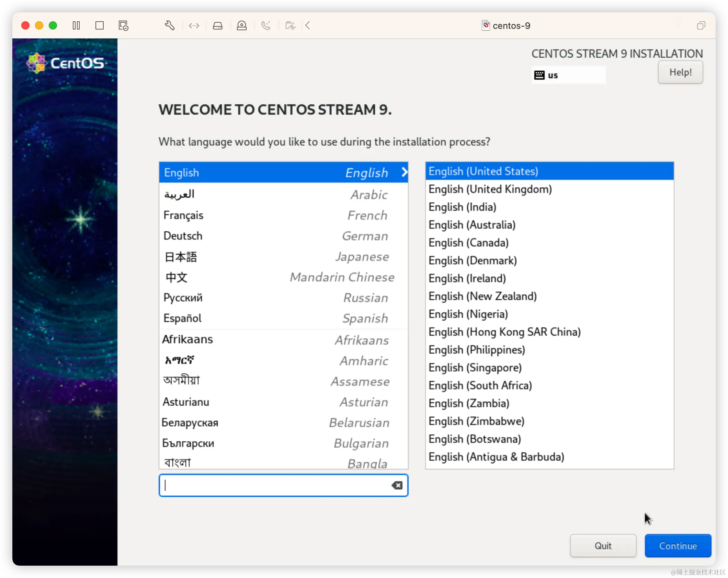Open VM settings with the wrench icon

pos(170,25)
